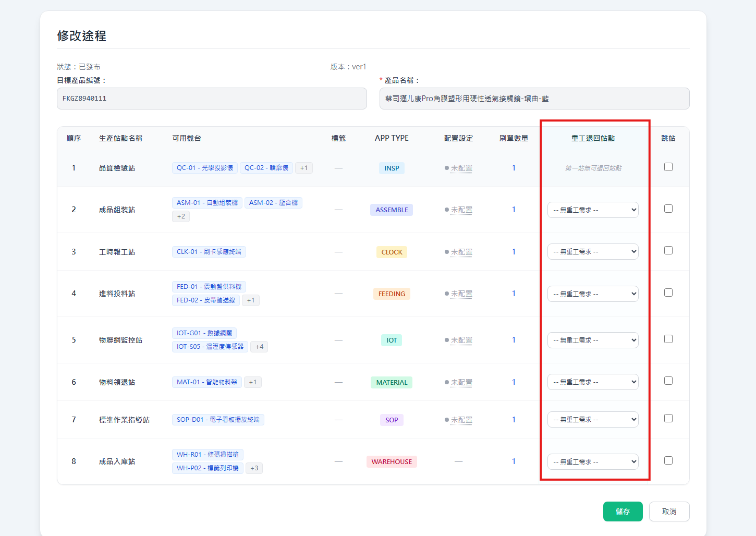The height and width of the screenshot is (536, 756).
Task: Tick the skip-station checkbox for 品質檢驗站
Action: pyautogui.click(x=668, y=167)
